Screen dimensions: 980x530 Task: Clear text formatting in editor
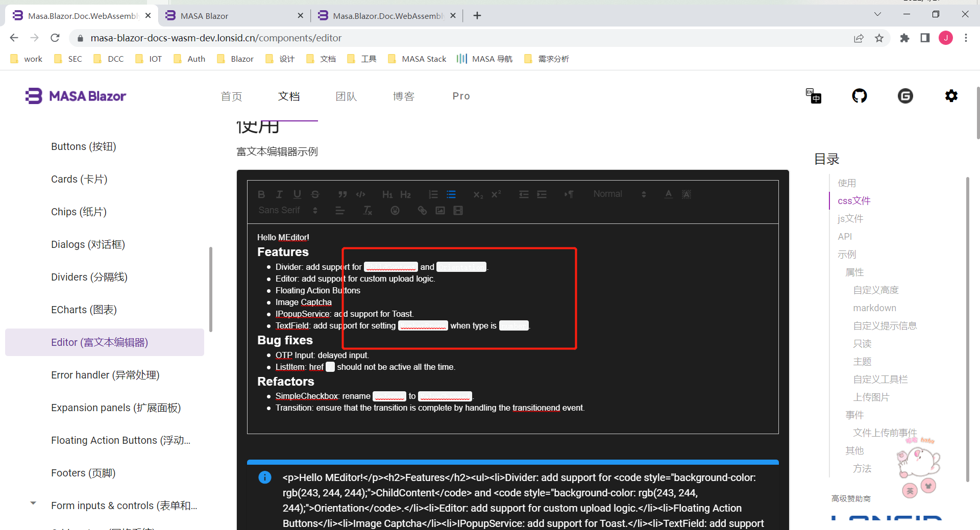pyautogui.click(x=367, y=211)
